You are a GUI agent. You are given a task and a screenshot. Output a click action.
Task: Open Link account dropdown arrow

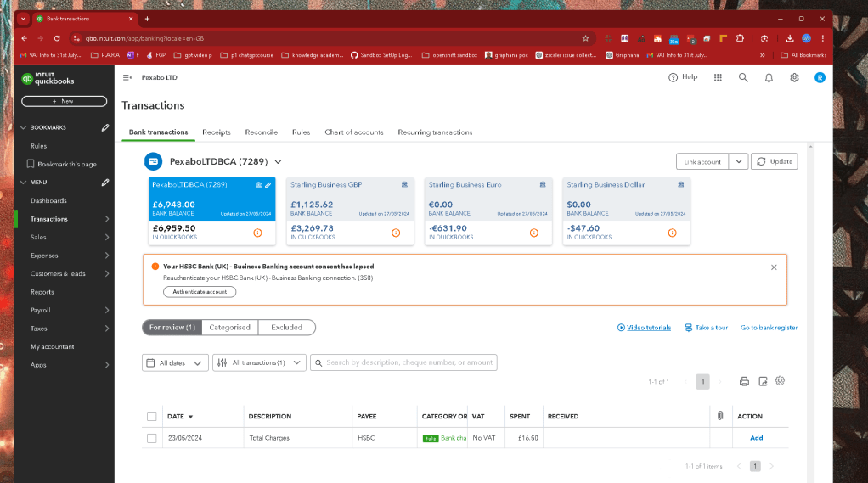point(738,161)
